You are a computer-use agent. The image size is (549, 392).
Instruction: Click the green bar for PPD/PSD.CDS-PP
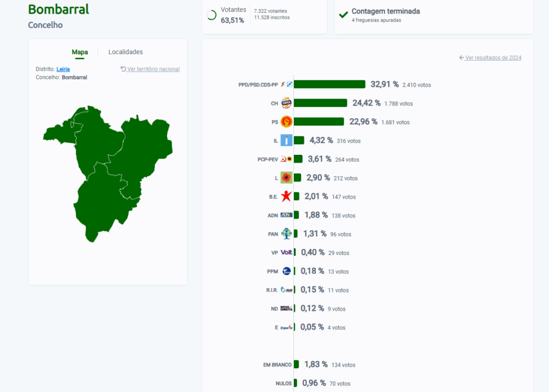click(329, 85)
